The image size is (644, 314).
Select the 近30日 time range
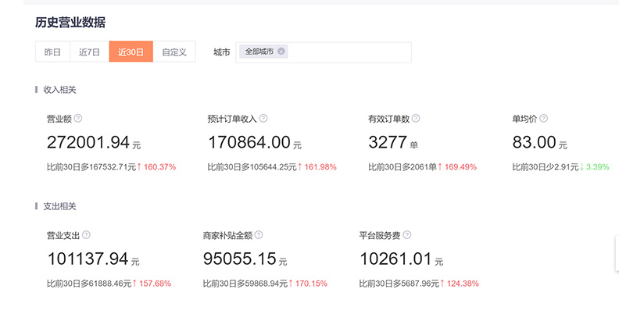coord(131,52)
